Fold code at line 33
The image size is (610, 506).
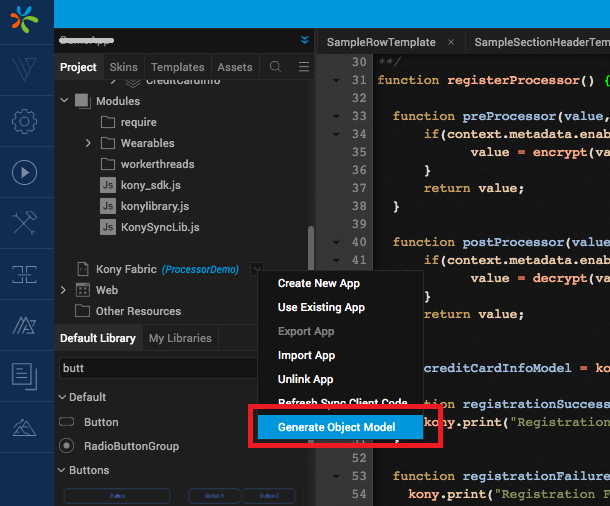coord(336,116)
